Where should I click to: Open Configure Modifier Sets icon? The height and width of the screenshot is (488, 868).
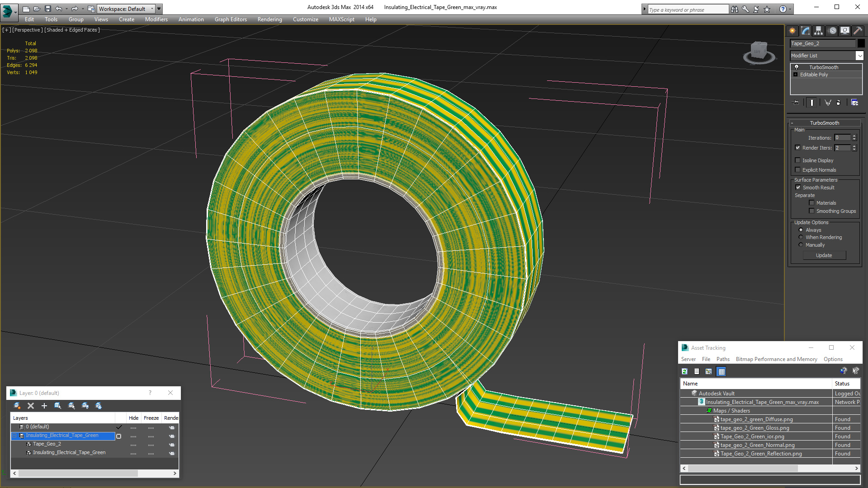[x=854, y=103]
